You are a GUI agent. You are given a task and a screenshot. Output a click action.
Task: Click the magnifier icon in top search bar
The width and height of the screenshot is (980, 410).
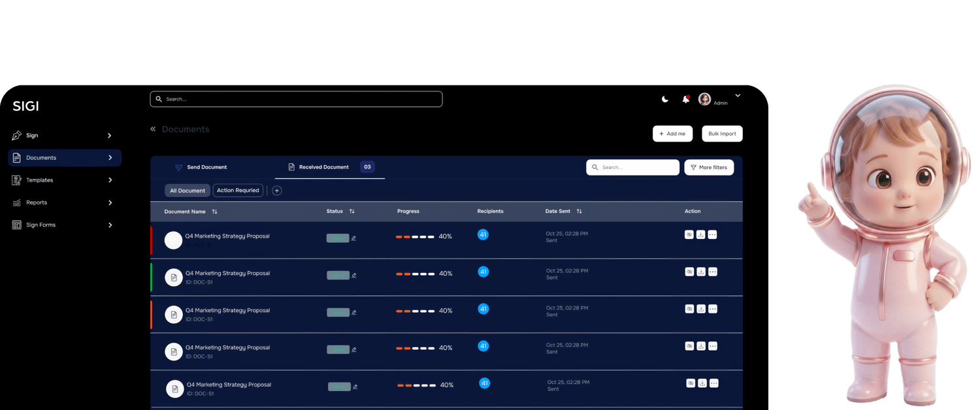[159, 99]
